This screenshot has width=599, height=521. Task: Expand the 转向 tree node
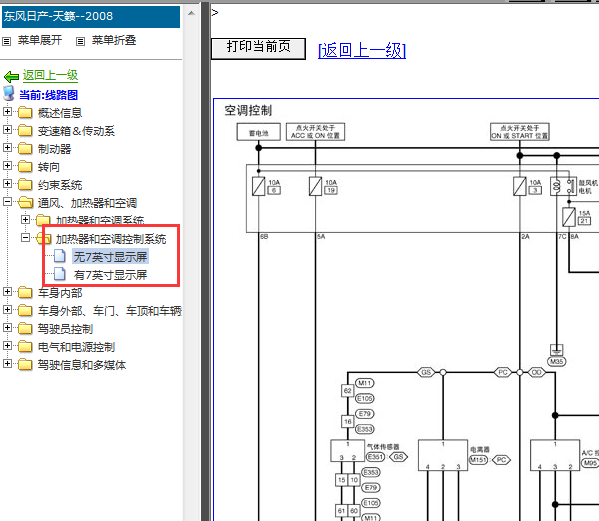(7, 165)
